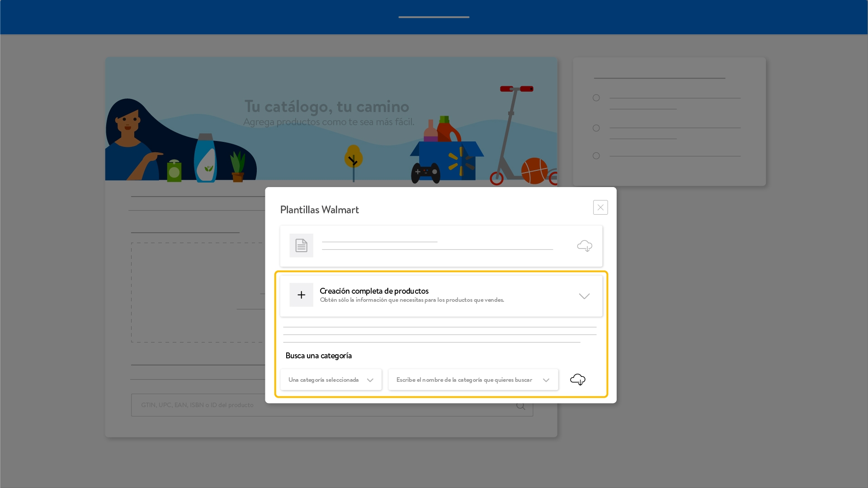Open the category name search combo box
The height and width of the screenshot is (488, 868).
[473, 380]
